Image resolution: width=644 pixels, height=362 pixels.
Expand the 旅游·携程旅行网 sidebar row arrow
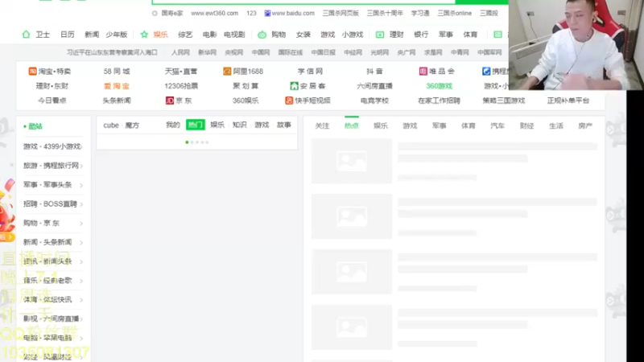[81, 166]
